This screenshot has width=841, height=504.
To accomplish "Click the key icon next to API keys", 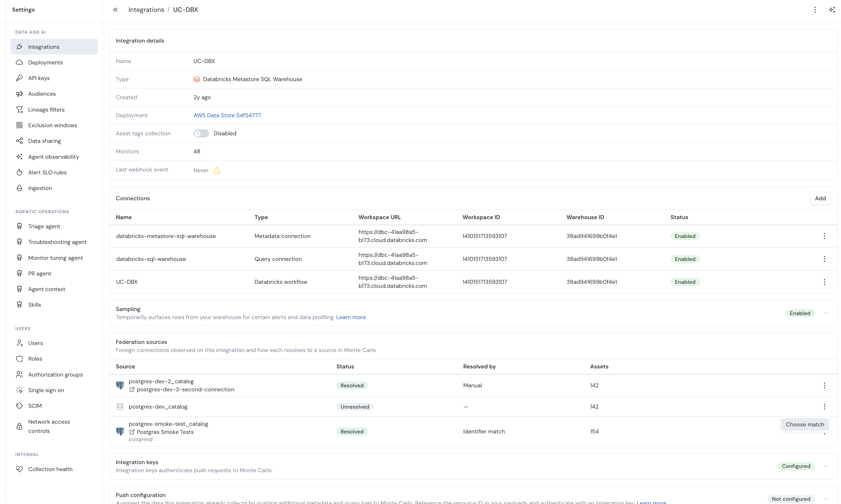I will click(19, 78).
